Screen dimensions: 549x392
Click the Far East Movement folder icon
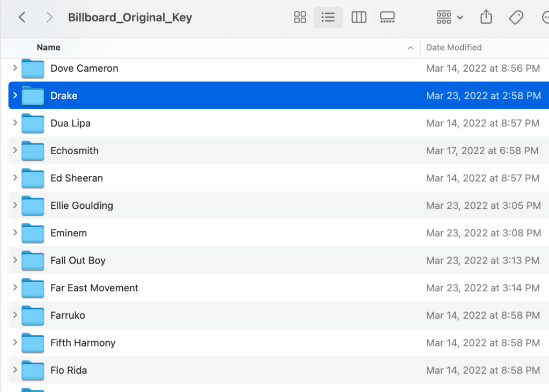33,288
